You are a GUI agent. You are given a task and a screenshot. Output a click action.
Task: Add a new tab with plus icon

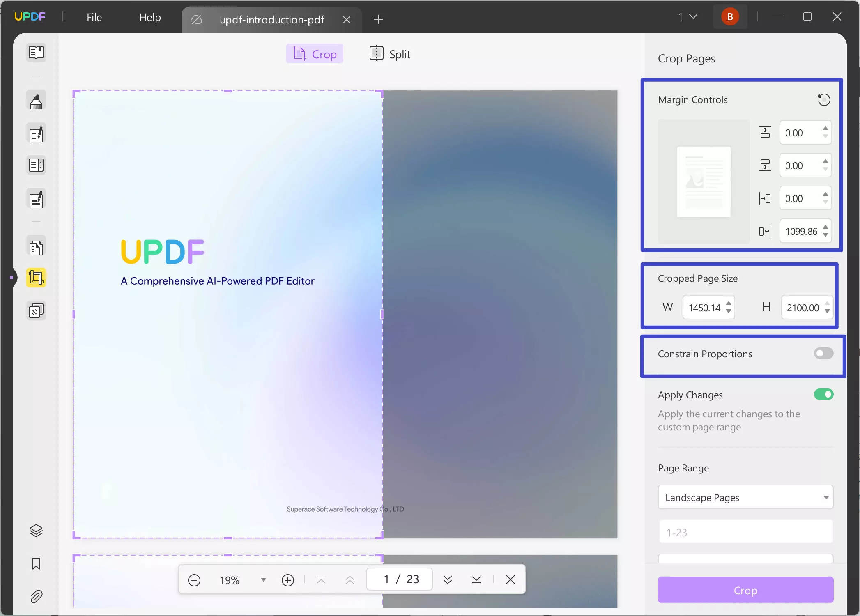pos(378,19)
